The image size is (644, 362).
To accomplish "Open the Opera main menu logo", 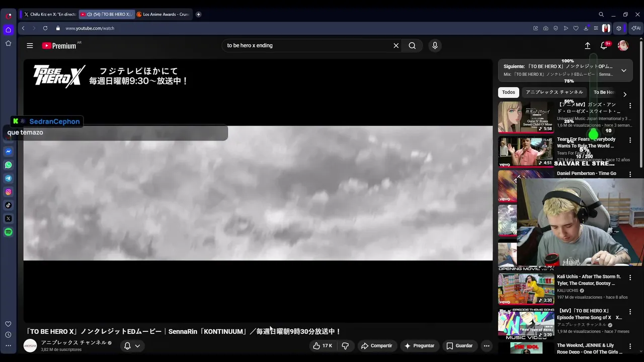I will click(x=9, y=16).
